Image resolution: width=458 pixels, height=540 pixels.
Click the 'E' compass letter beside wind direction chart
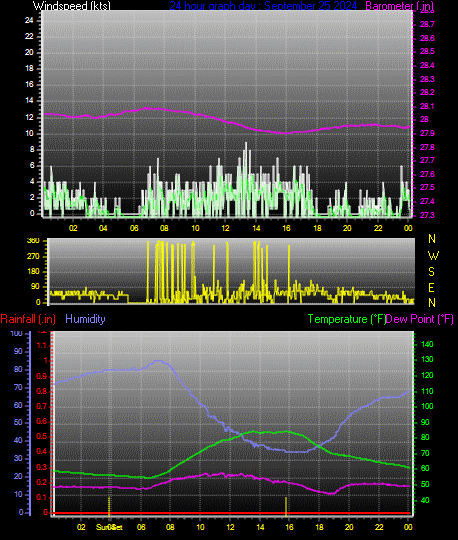(x=431, y=288)
